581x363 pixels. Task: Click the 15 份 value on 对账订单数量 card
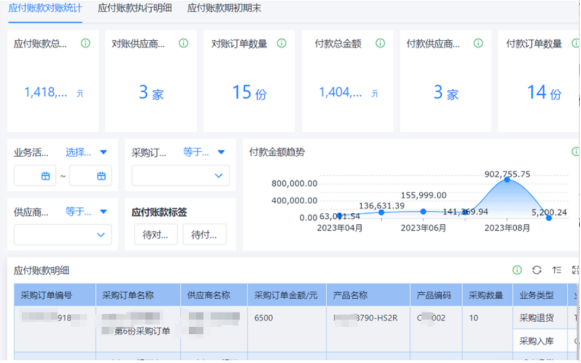click(x=249, y=92)
